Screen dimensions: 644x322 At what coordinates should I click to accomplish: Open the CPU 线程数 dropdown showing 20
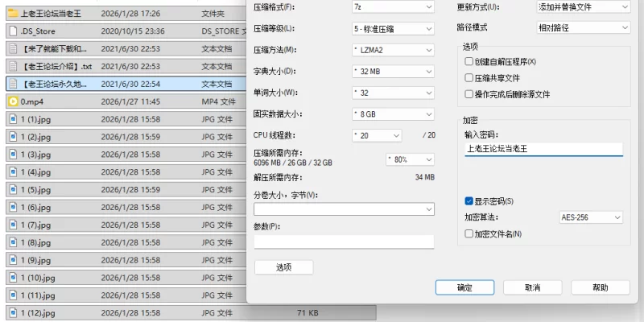[377, 135]
